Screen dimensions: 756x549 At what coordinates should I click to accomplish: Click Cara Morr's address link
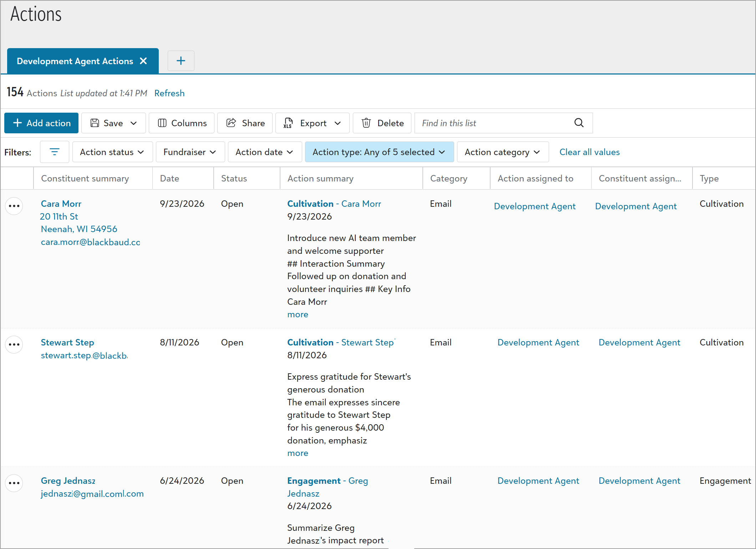coord(79,223)
